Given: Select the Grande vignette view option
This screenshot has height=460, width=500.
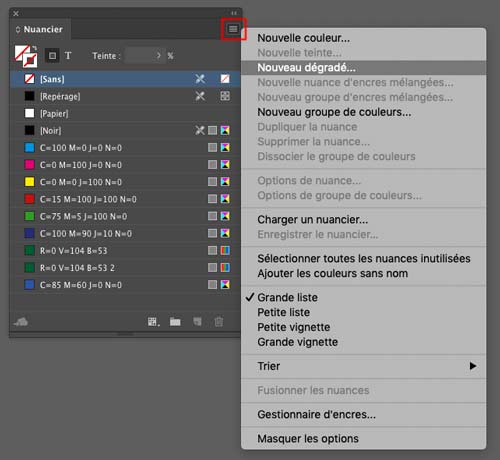Looking at the screenshot, I should (x=364, y=342).
